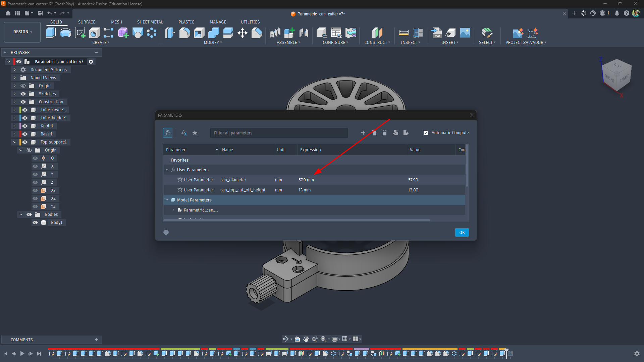
Task: Select the Revolve tool icon
Action: coord(66,33)
